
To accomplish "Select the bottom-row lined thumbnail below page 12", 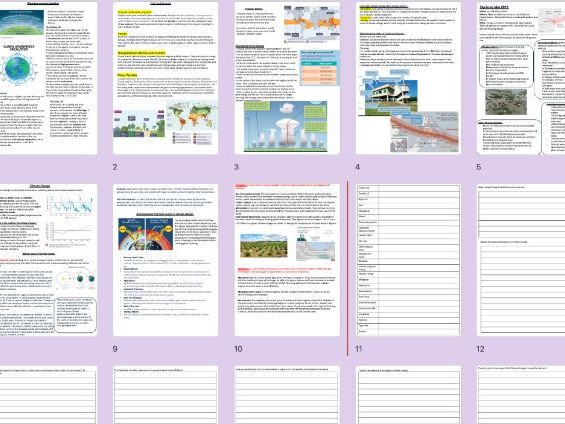I will [521, 395].
